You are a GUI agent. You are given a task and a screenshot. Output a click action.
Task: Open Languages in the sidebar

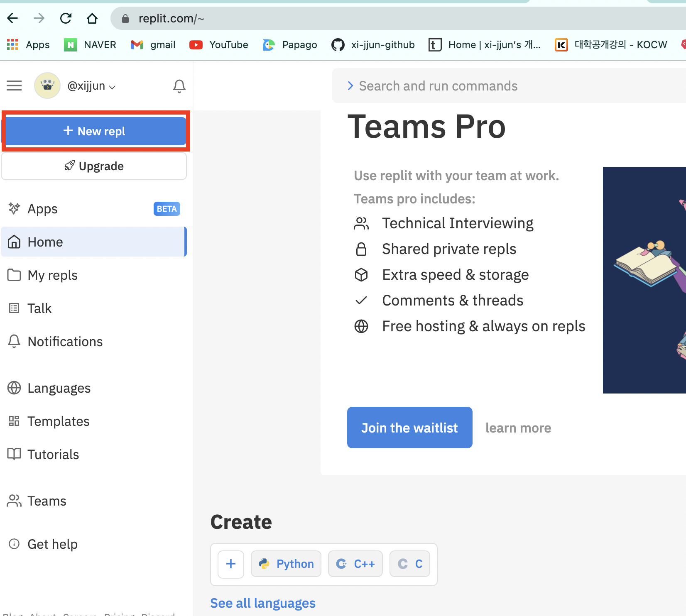(x=94, y=388)
